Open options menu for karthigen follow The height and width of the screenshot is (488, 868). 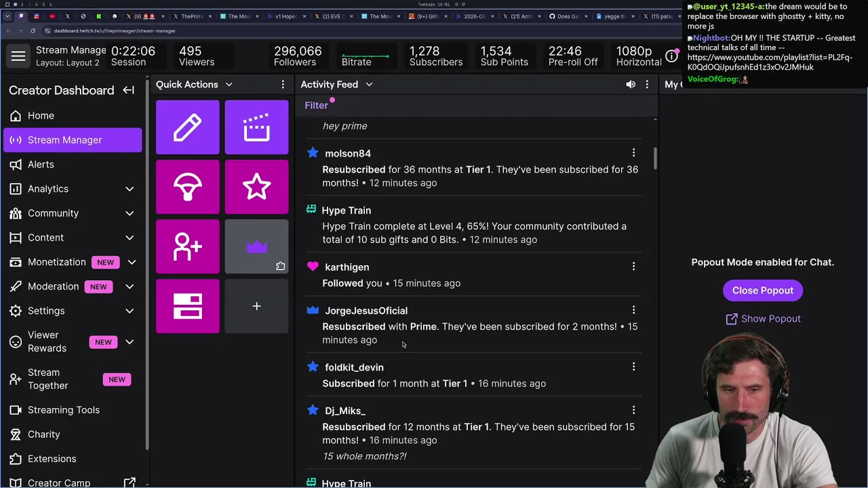click(633, 267)
